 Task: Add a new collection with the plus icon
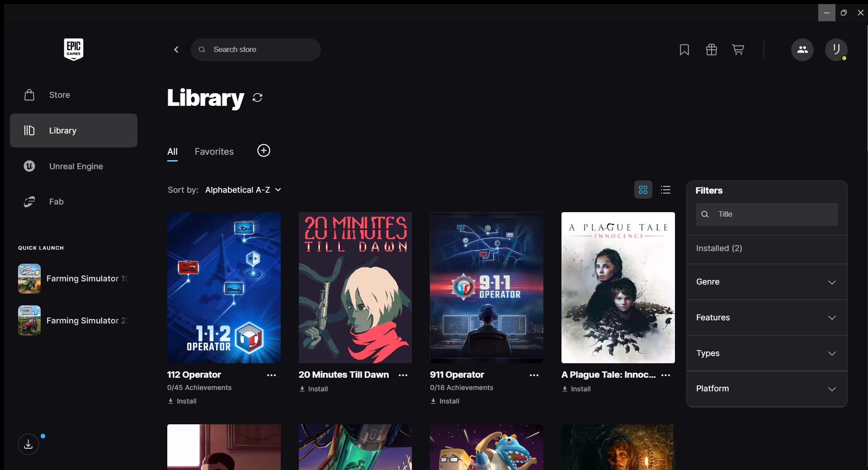click(x=264, y=151)
